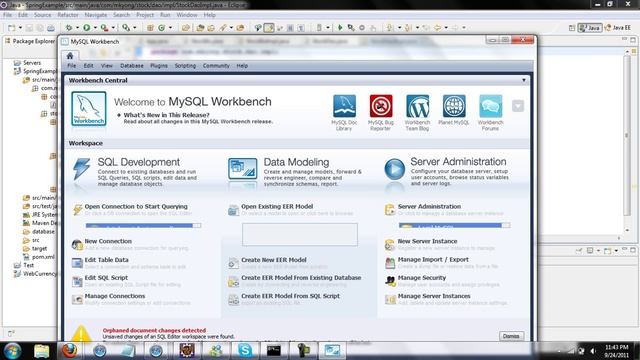Click the SQL Development lightning icon

(81, 169)
